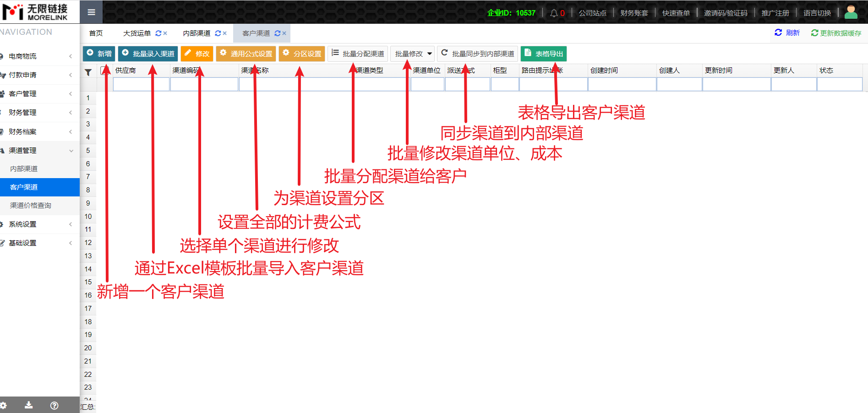Switch to the 大货运单 tab
This screenshot has width=868, height=413.
point(137,33)
